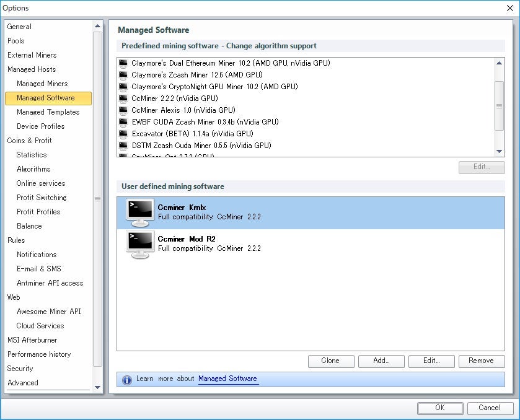Confirm the dialog with OK
This screenshot has width=520, height=420.
440,408
